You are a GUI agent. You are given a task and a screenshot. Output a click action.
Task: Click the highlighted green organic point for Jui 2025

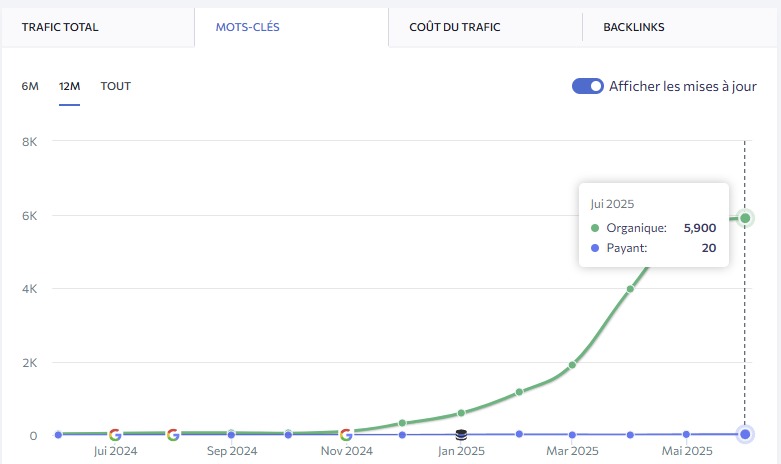point(745,218)
